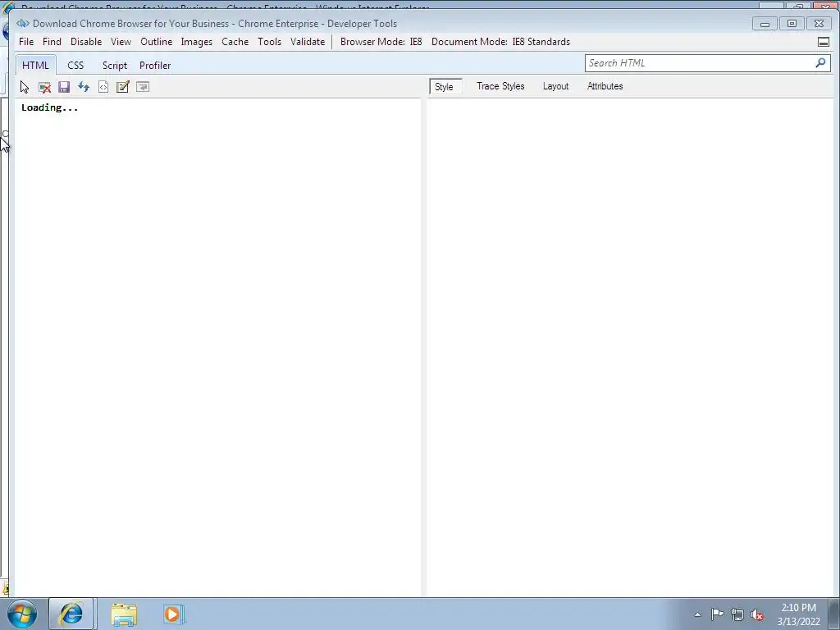Click the Loading... text in HTML pane

tap(50, 107)
